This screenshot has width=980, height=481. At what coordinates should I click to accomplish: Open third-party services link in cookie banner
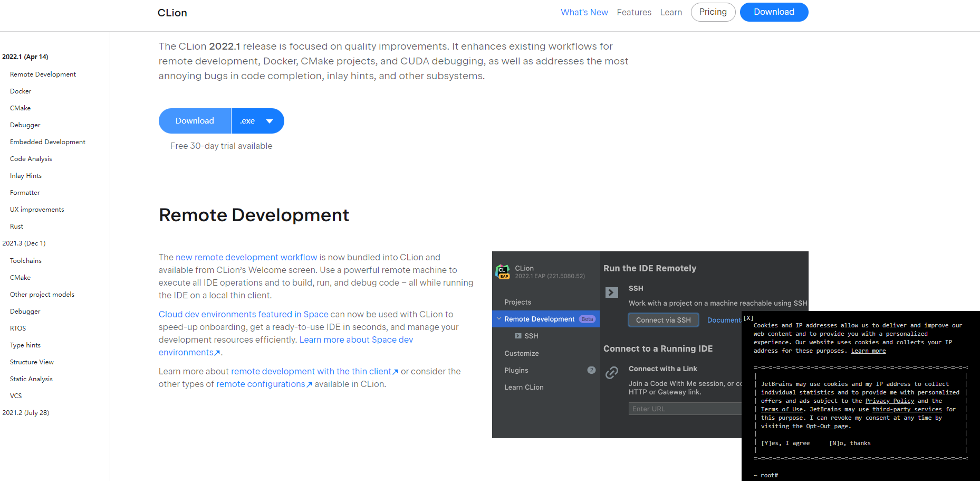pos(907,409)
